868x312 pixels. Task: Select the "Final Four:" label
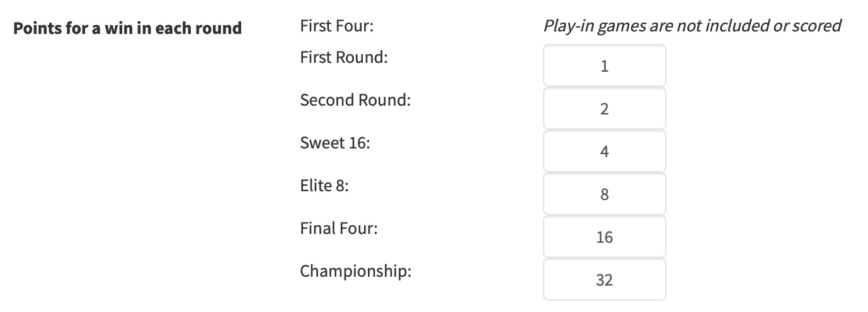(339, 228)
